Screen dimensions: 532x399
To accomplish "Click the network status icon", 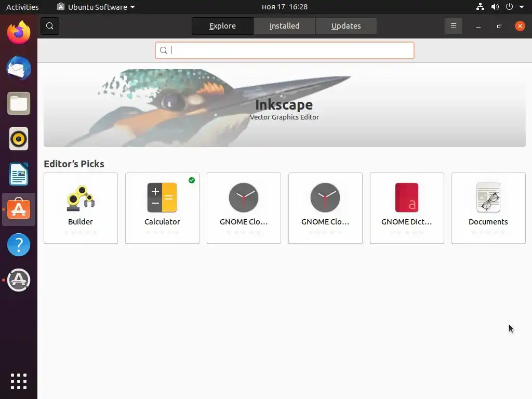I will (480, 7).
